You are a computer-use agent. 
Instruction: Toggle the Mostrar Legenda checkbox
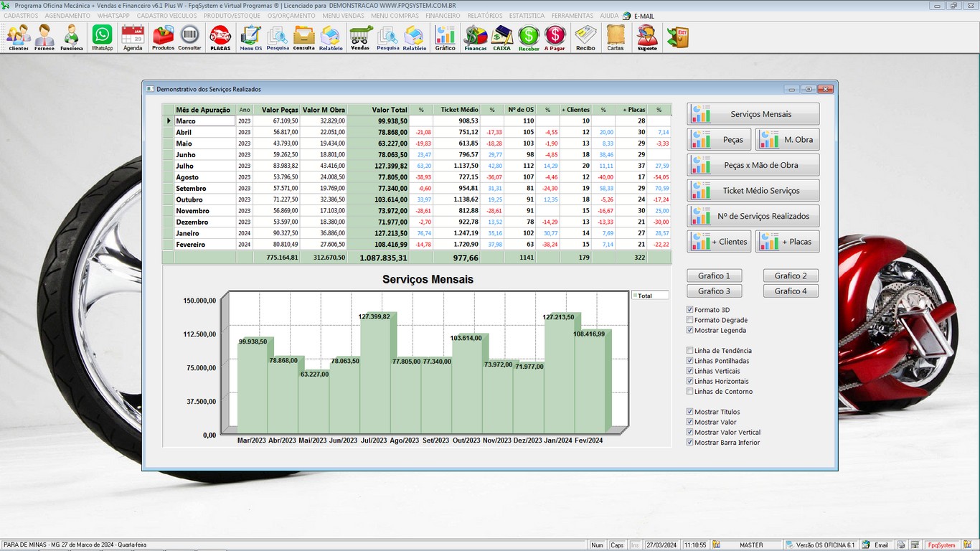click(x=690, y=330)
